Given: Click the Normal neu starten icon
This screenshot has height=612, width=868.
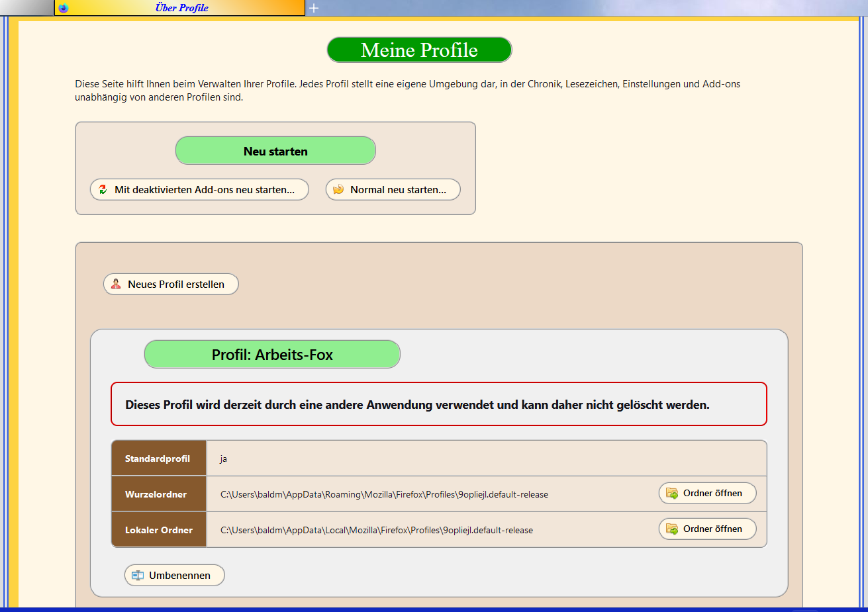Looking at the screenshot, I should 338,189.
